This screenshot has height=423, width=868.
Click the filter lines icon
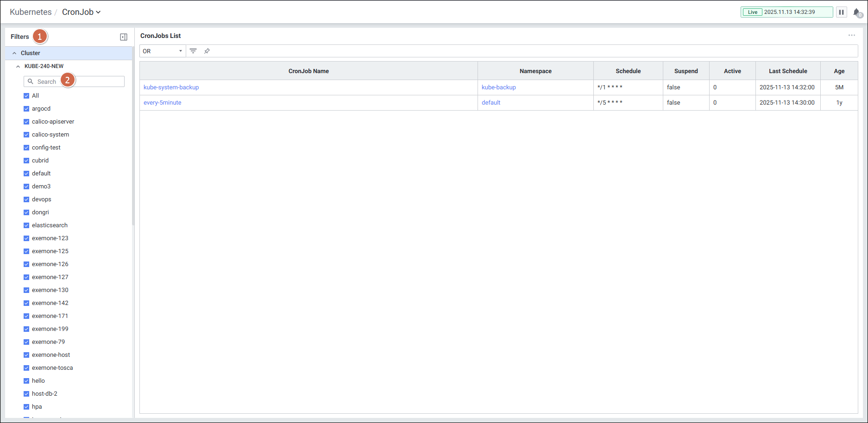point(193,51)
